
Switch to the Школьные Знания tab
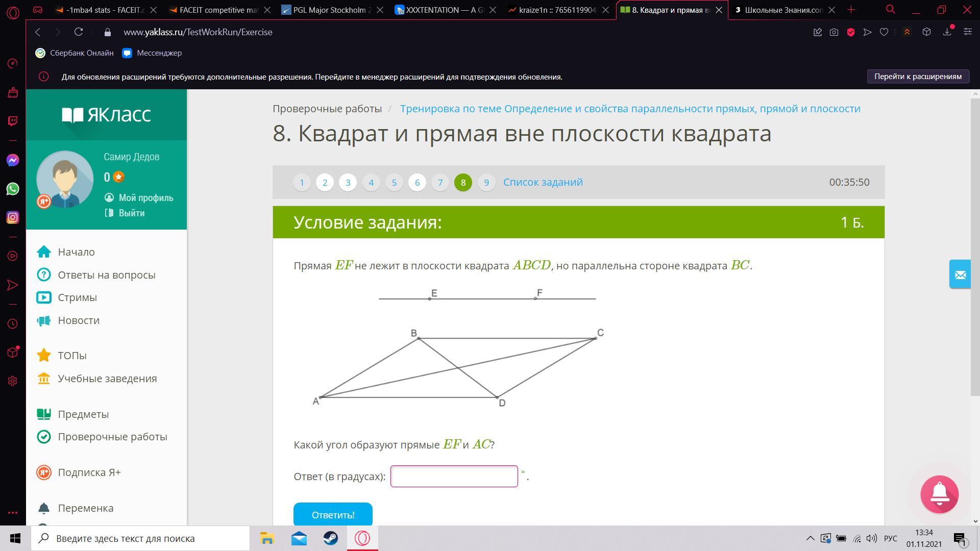[x=779, y=10]
